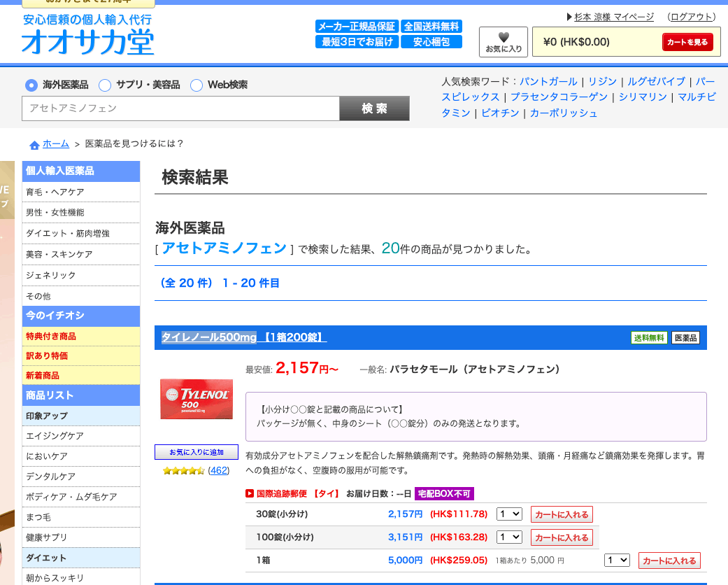This screenshot has width=728, height=585.
Task: Open the タイレノール500mg product title link
Action: [244, 337]
